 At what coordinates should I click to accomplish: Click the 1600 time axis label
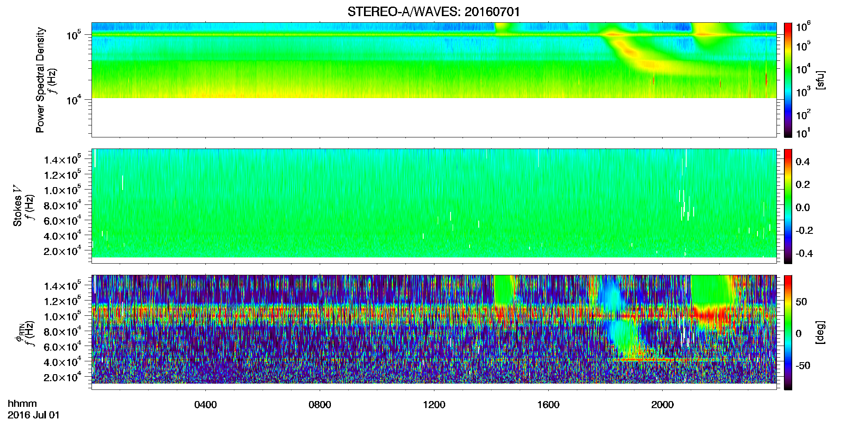pos(548,405)
